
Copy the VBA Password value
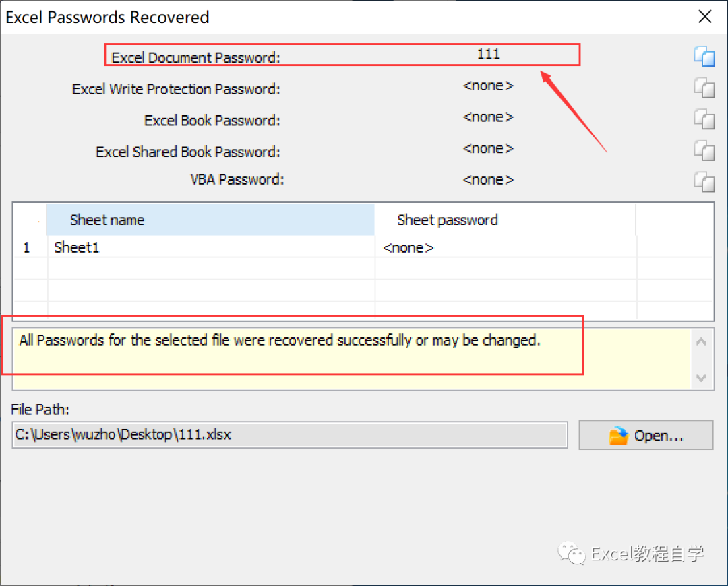(704, 181)
